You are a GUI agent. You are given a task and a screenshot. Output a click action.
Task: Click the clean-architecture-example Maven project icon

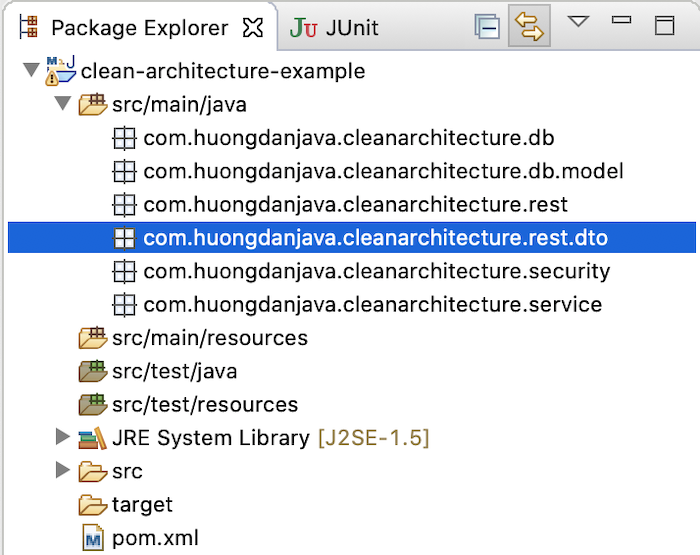click(x=60, y=71)
